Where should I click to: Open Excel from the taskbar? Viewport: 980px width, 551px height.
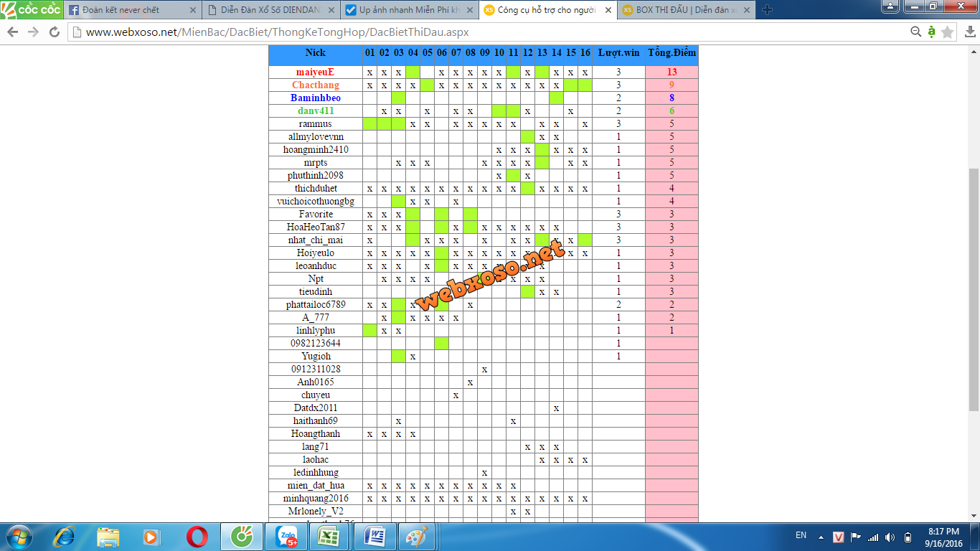click(x=329, y=537)
